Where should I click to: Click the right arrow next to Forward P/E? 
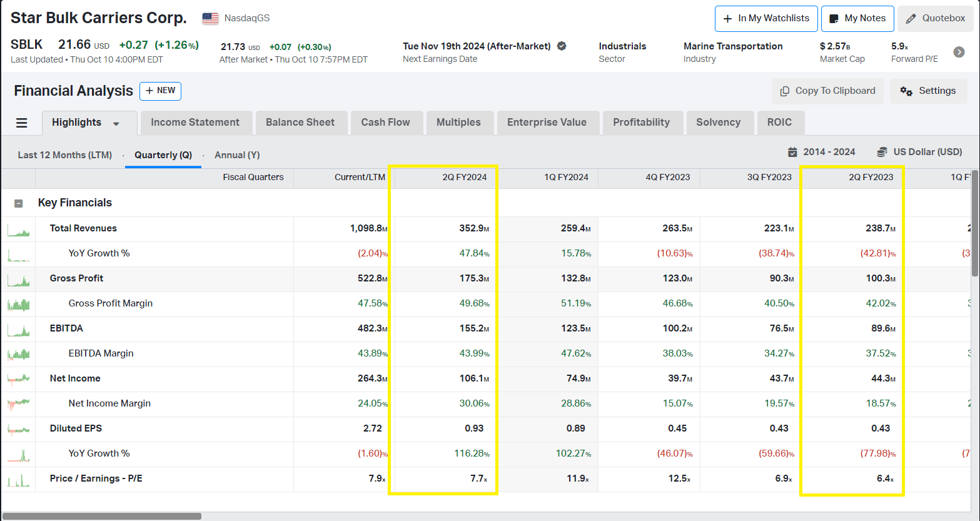pos(959,52)
